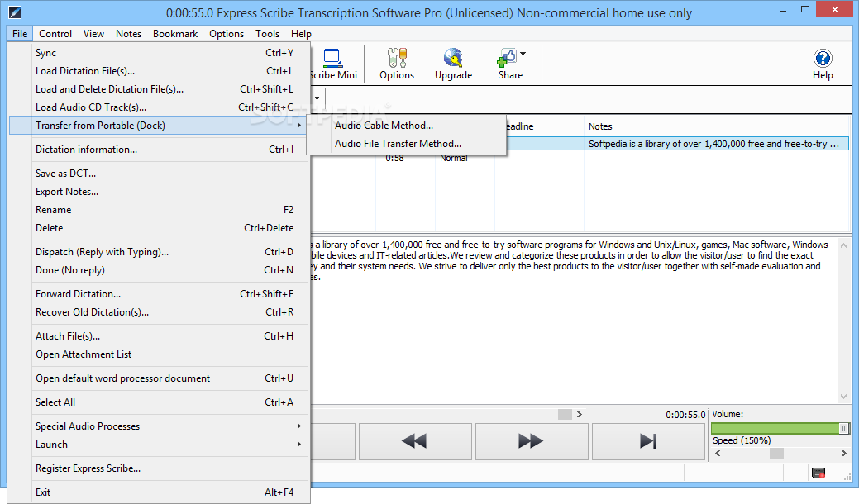The width and height of the screenshot is (859, 504).
Task: Choose Forward Dictation...
Action: click(x=160, y=294)
